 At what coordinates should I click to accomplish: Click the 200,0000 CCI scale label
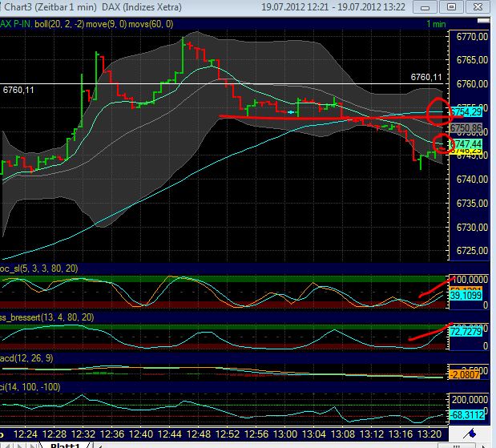pyautogui.click(x=470, y=400)
